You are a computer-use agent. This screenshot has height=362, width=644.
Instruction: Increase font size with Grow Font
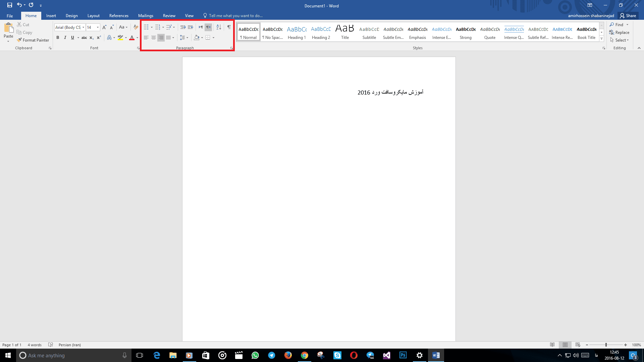click(x=104, y=27)
